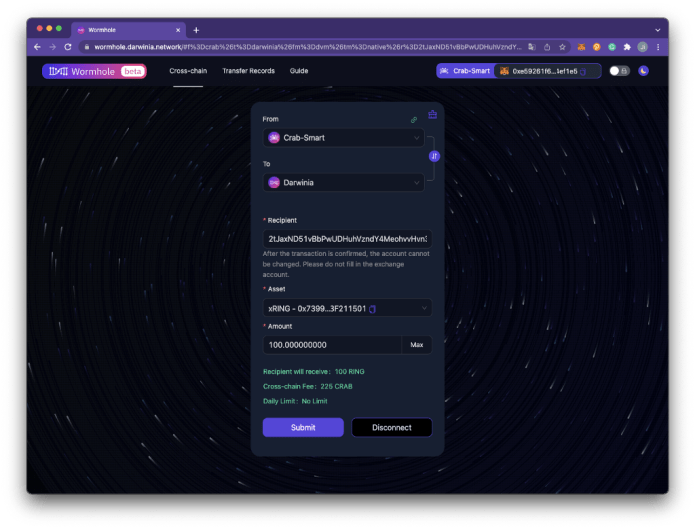Click the Wormhole beta logo
695x529 pixels.
94,71
